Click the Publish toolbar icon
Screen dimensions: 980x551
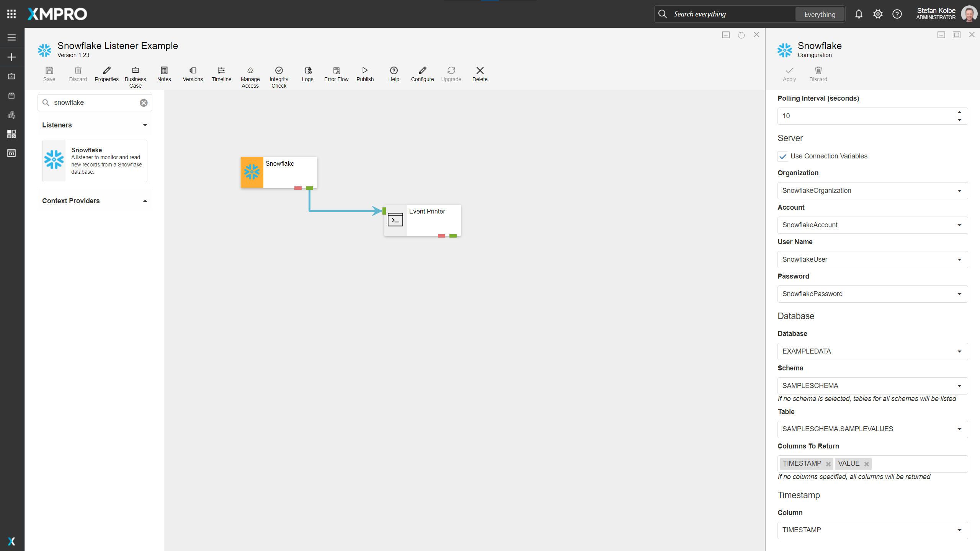tap(365, 73)
